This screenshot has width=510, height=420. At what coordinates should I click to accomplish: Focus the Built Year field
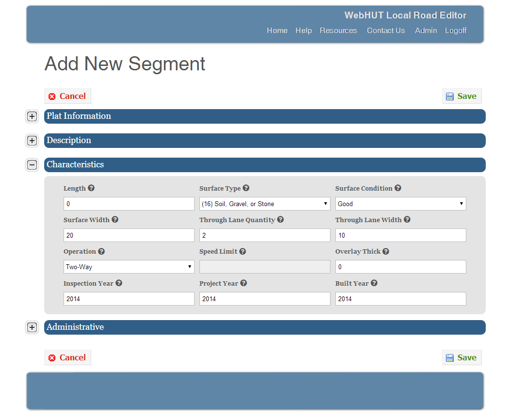click(x=401, y=298)
